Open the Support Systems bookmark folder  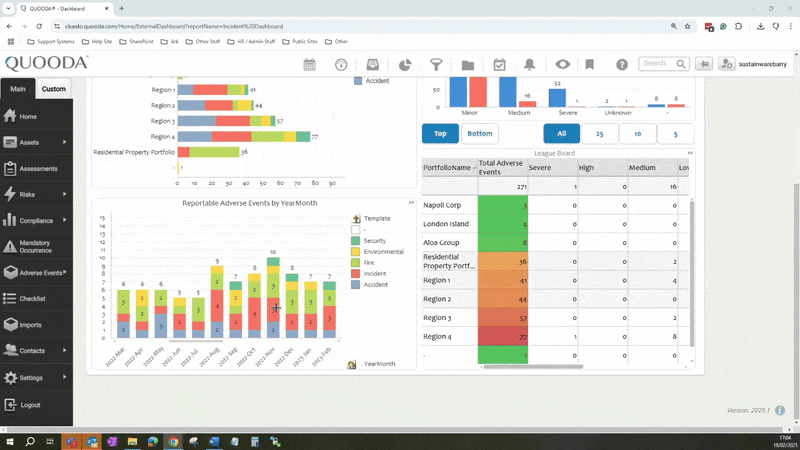click(51, 41)
